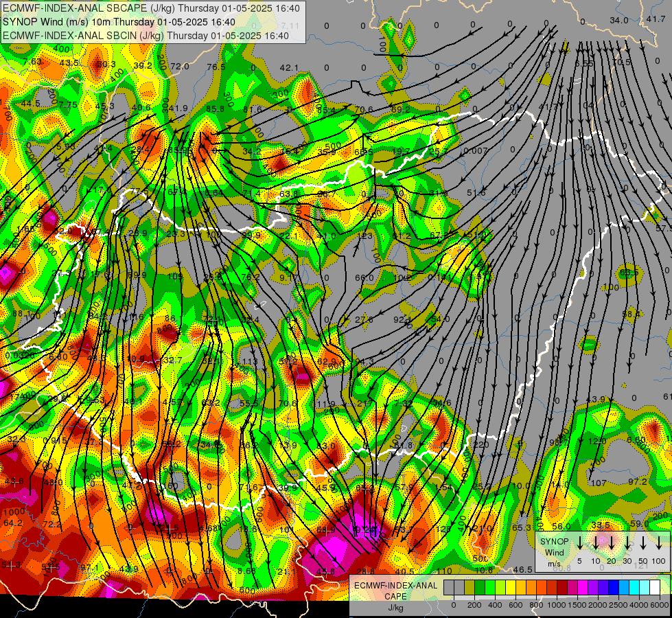Screen dimensions: 672x618
Task: Click map value 76.5
Action: [216, 67]
